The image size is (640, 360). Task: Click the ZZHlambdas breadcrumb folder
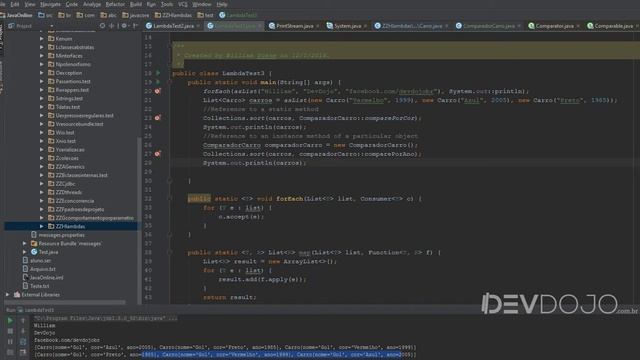click(173, 15)
